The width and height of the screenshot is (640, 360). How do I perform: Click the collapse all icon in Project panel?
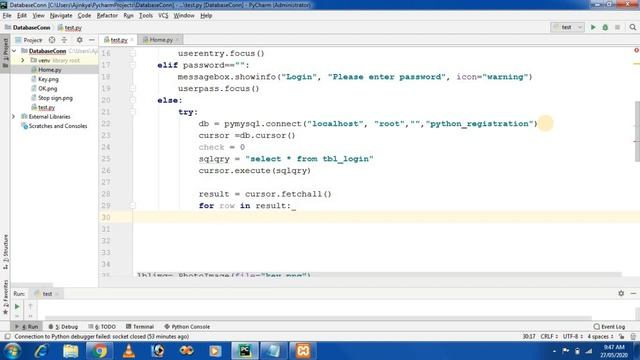(64, 40)
